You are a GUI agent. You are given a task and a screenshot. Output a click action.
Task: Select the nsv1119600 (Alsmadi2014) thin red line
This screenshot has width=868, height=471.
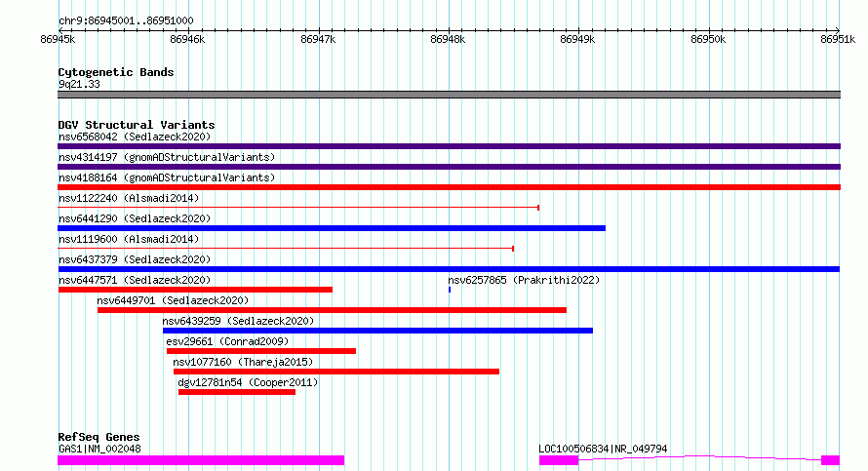(286, 249)
